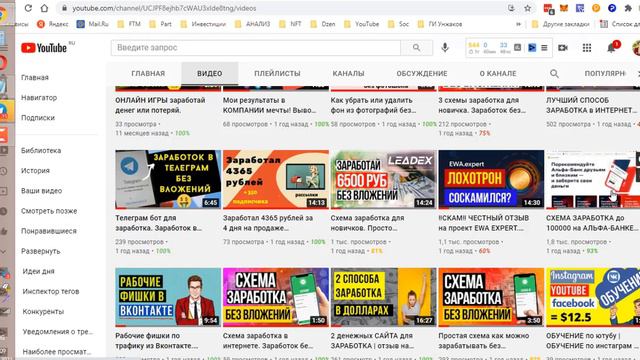Open Инспектор тегов in sidebar
The height and width of the screenshot is (360, 640).
point(51,291)
